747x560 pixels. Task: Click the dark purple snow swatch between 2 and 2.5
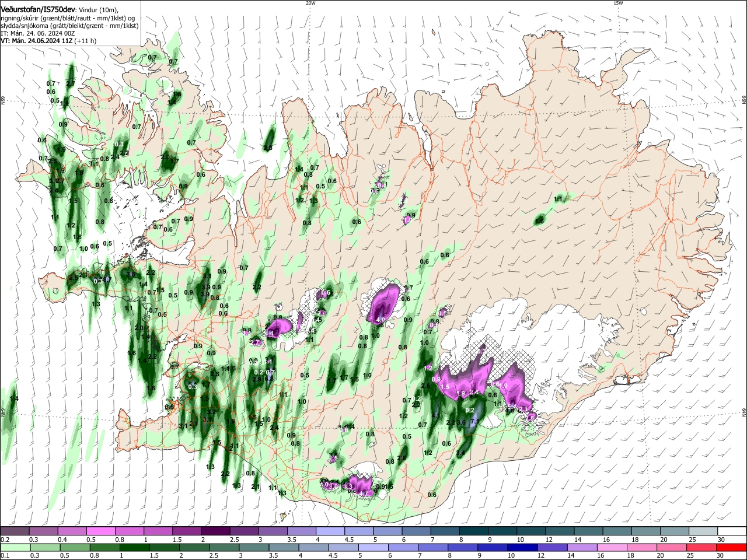pos(215,531)
